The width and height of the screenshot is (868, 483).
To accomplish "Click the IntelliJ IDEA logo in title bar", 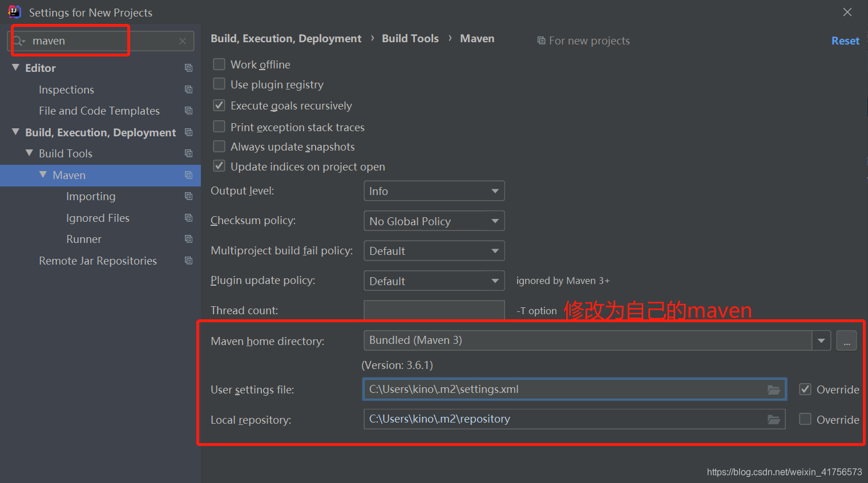I will pos(14,12).
